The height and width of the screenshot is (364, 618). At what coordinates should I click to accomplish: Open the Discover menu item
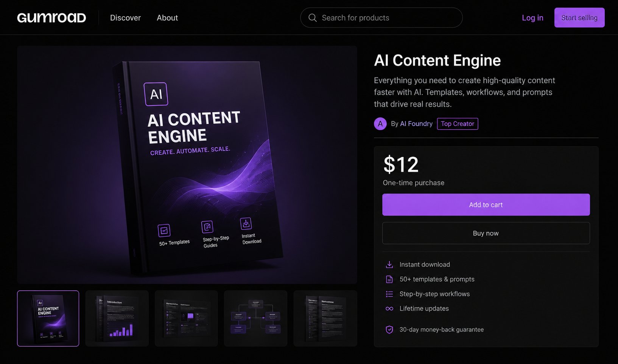(x=125, y=18)
